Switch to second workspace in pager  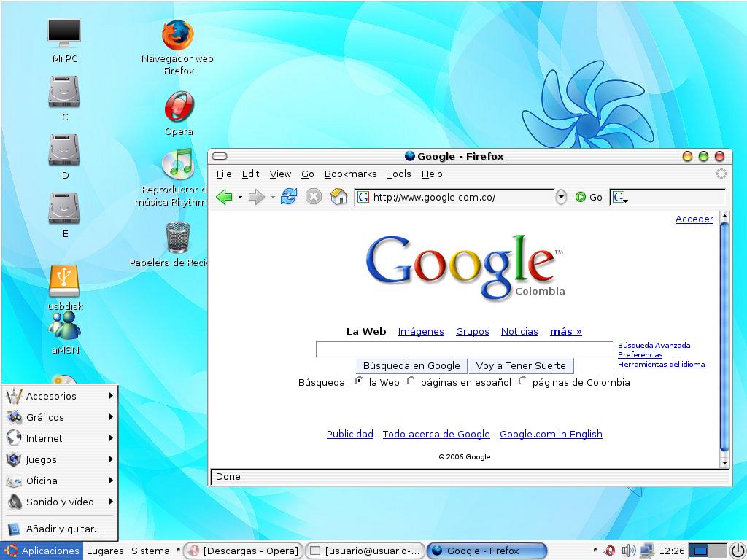718,551
